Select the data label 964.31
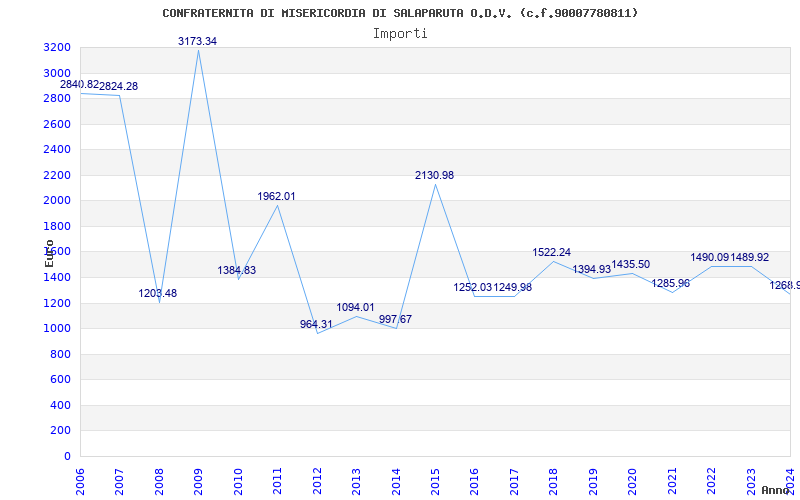Image resolution: width=800 pixels, height=500 pixels. click(316, 324)
